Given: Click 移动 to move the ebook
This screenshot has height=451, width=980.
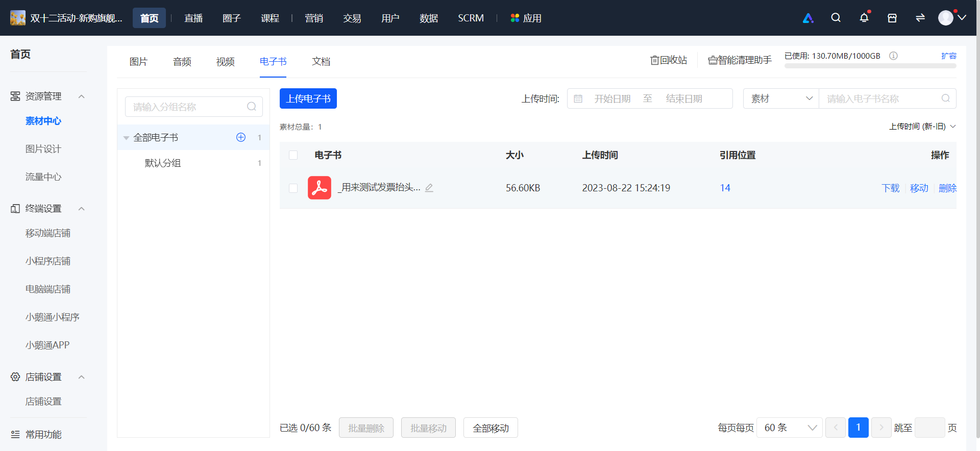Looking at the screenshot, I should [919, 188].
